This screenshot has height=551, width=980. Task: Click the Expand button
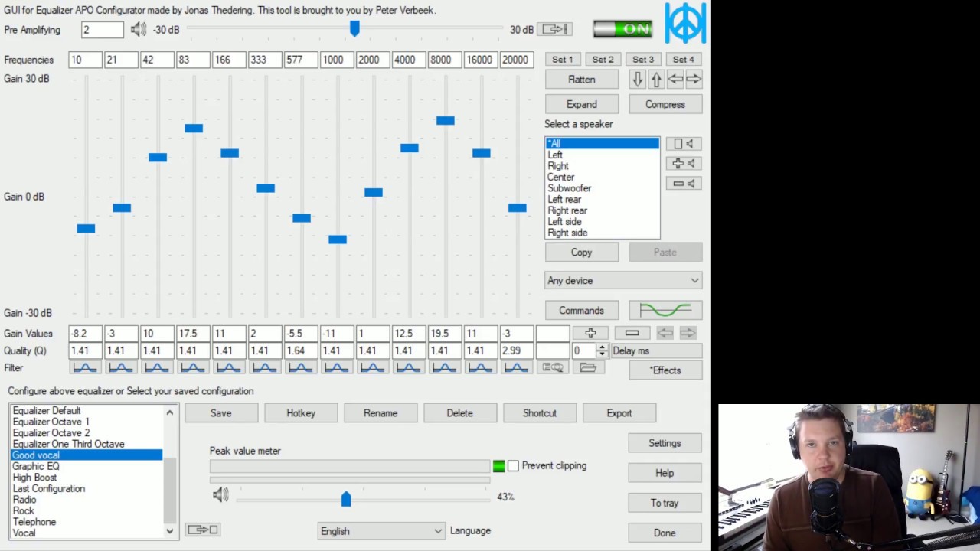point(581,104)
